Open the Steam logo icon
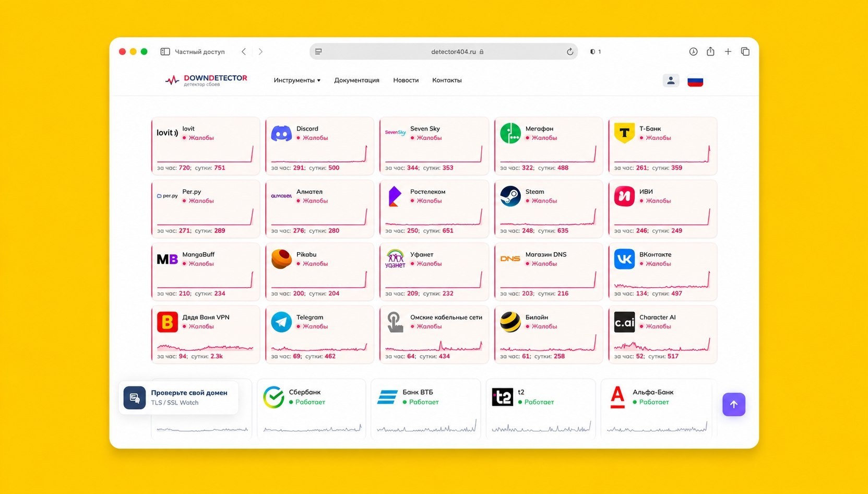 [510, 196]
